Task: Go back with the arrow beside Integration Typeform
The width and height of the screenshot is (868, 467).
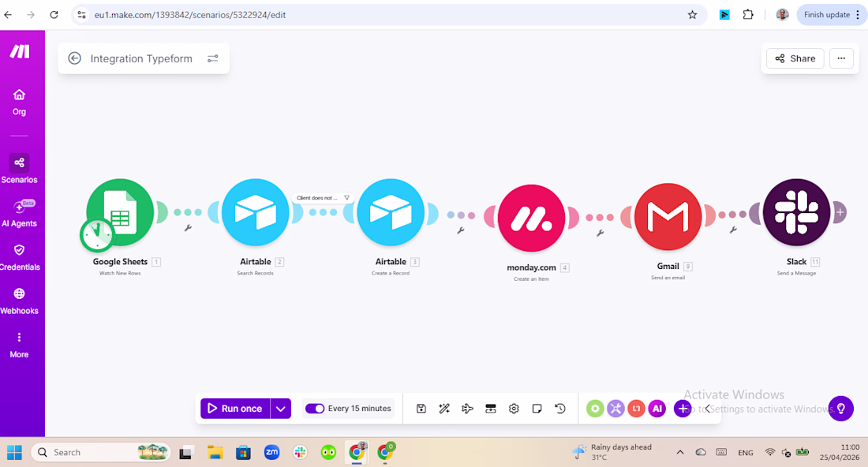Action: point(75,58)
